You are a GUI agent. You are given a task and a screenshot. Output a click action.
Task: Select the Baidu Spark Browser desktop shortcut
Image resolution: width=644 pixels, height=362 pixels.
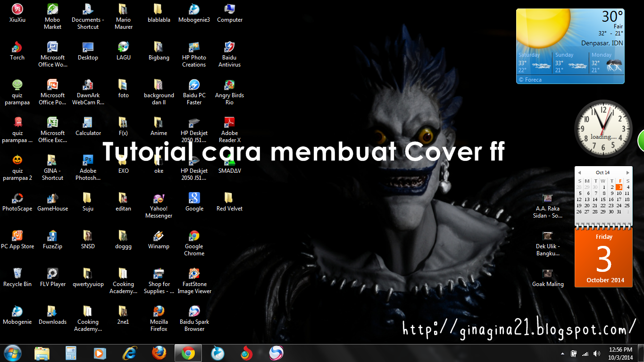click(x=194, y=318)
